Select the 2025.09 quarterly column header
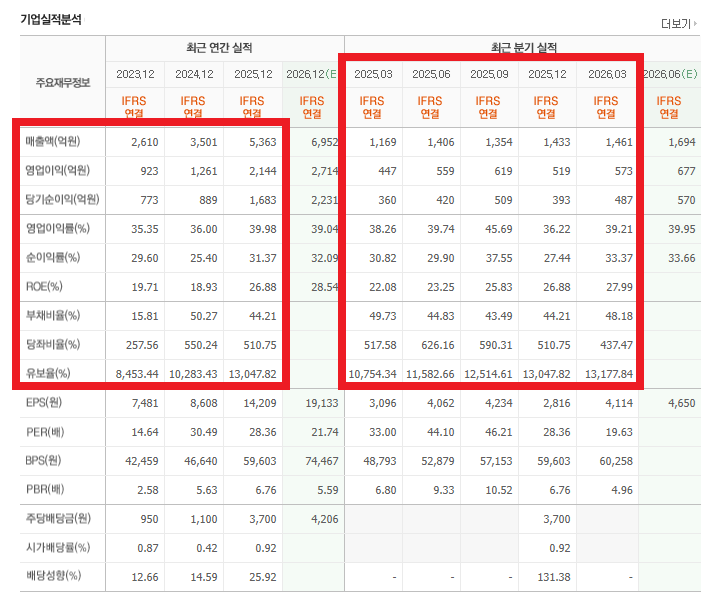 [x=489, y=74]
